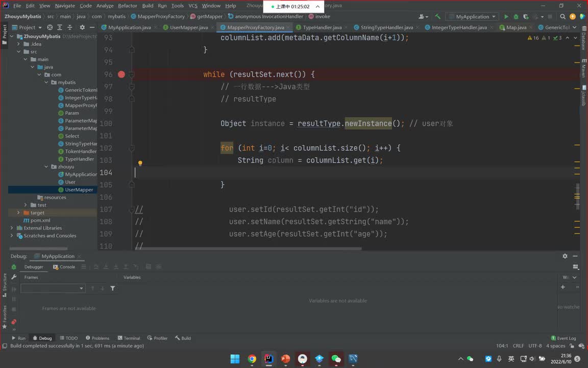Run MyApplication with the green play icon
The width and height of the screenshot is (588, 368).
tap(506, 16)
